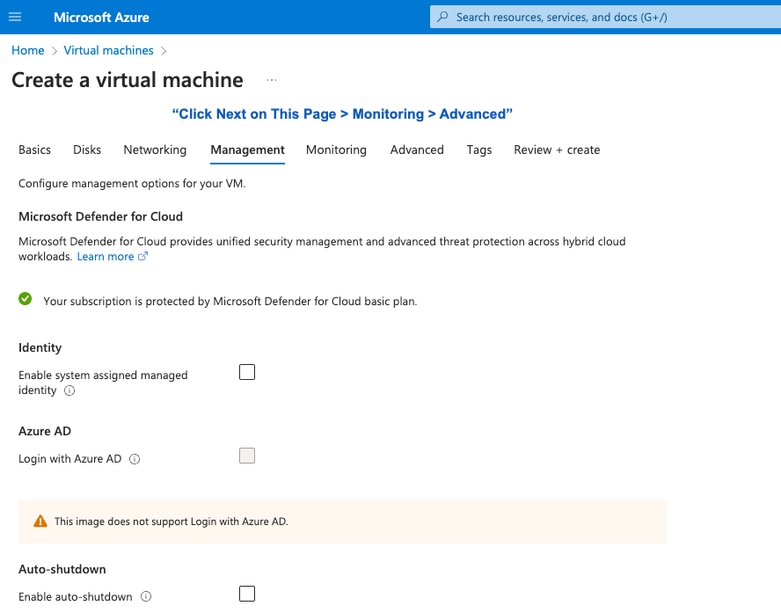This screenshot has width=781, height=613.
Task: Click info icon for managed identity
Action: point(69,390)
